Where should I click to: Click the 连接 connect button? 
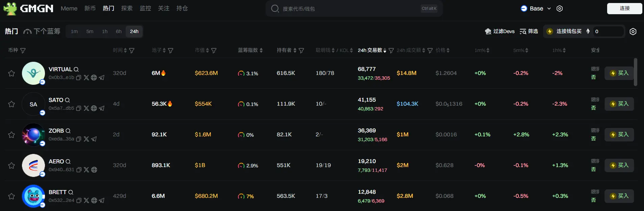(x=624, y=8)
